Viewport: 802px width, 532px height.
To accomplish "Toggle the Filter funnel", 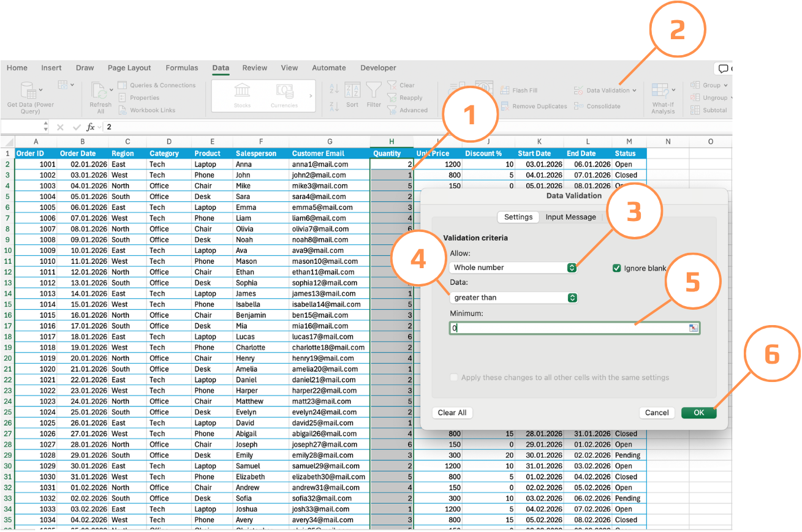I will (x=374, y=95).
